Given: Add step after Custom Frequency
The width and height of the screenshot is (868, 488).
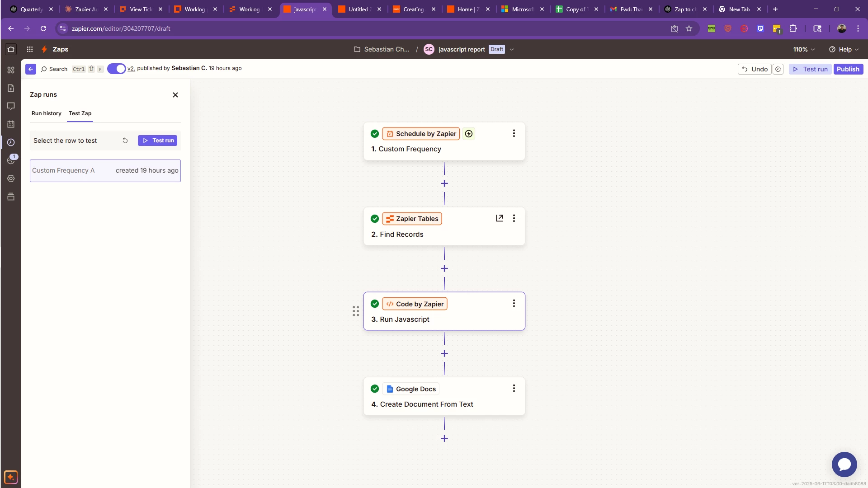Looking at the screenshot, I should (x=444, y=183).
